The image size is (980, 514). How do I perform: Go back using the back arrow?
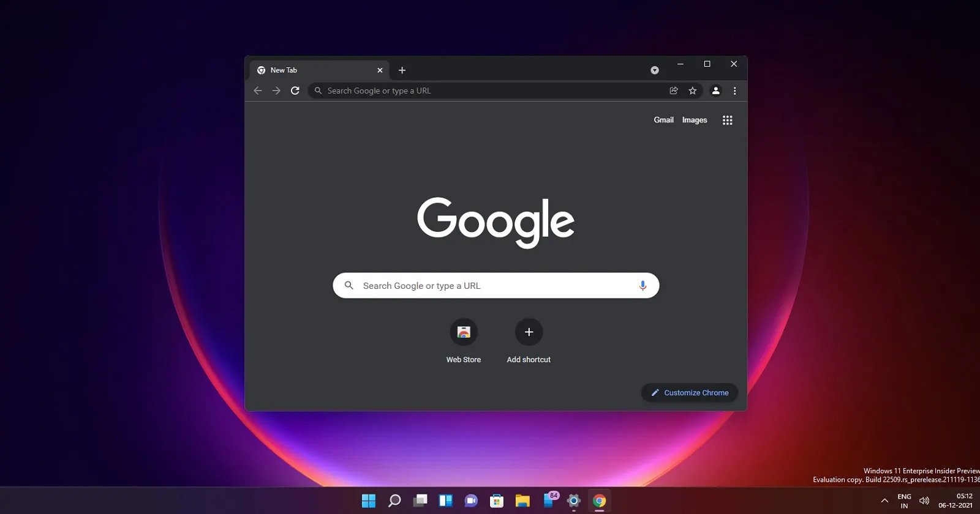258,91
